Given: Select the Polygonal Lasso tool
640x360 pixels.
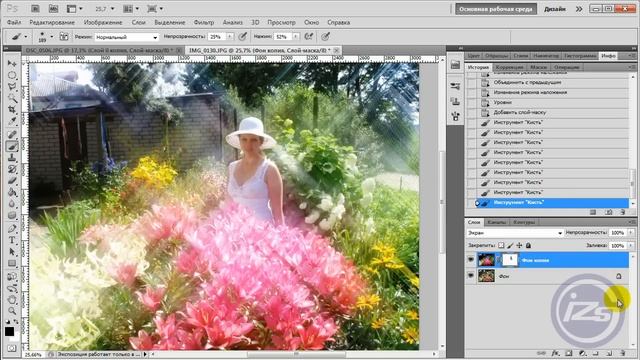Looking at the screenshot, I should tap(12, 87).
